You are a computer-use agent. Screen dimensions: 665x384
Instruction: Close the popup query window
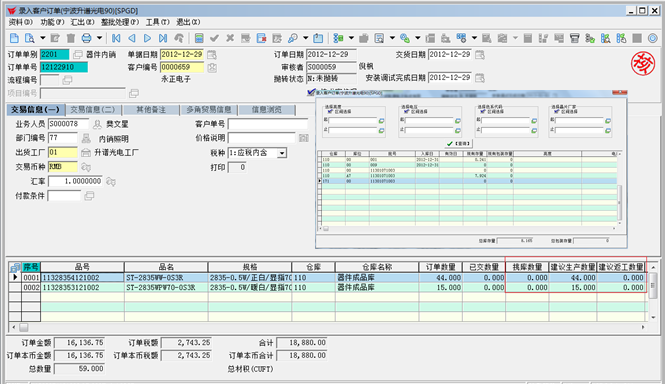point(620,92)
